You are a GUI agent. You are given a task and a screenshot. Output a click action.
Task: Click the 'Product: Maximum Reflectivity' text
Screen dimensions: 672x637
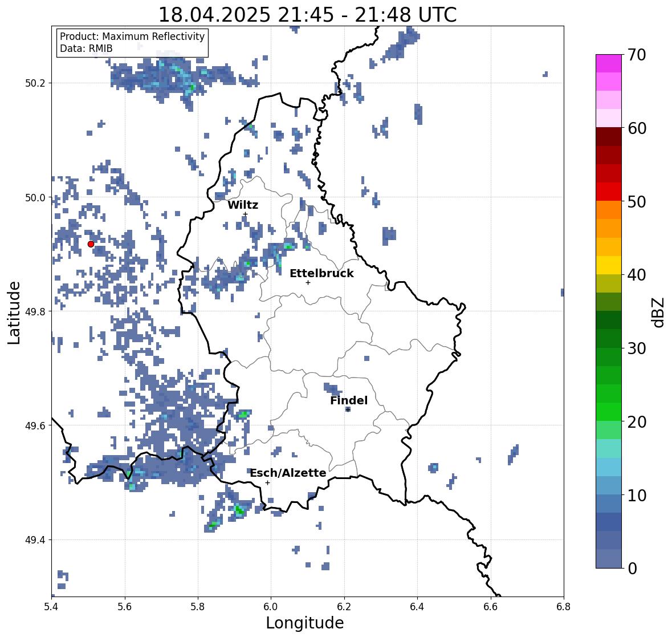coord(132,36)
